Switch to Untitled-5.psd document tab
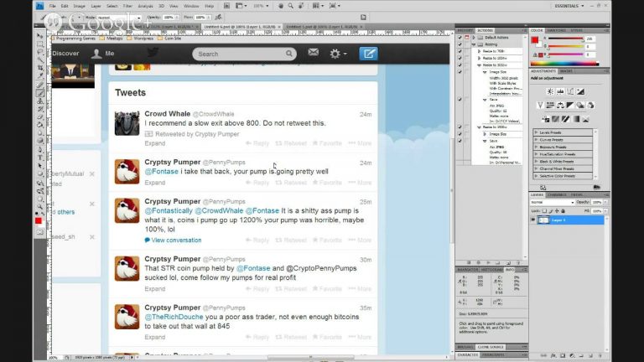This screenshot has height=362, width=644. 321,27
